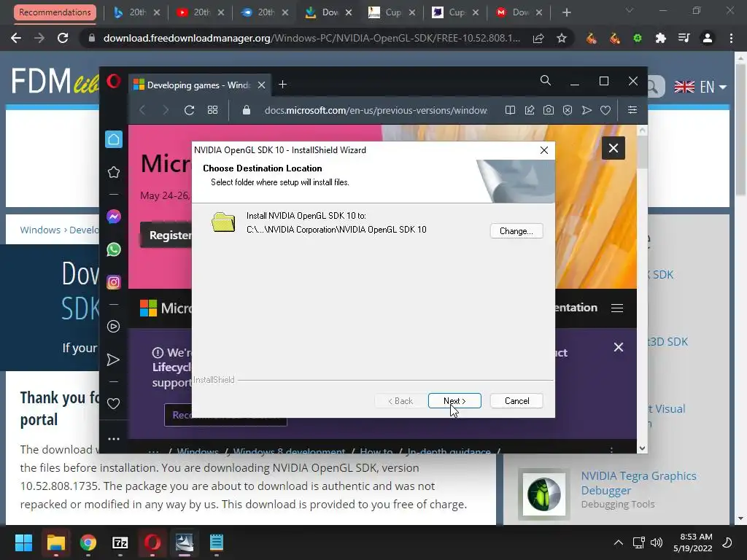
Task: Open Chrome extensions puzzle icon
Action: coord(660,38)
